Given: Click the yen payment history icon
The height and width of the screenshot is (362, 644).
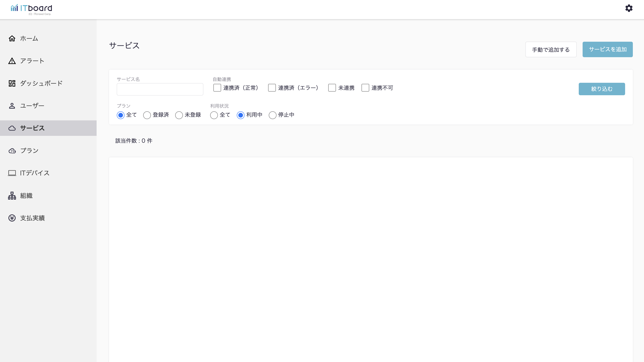Looking at the screenshot, I should 12,218.
